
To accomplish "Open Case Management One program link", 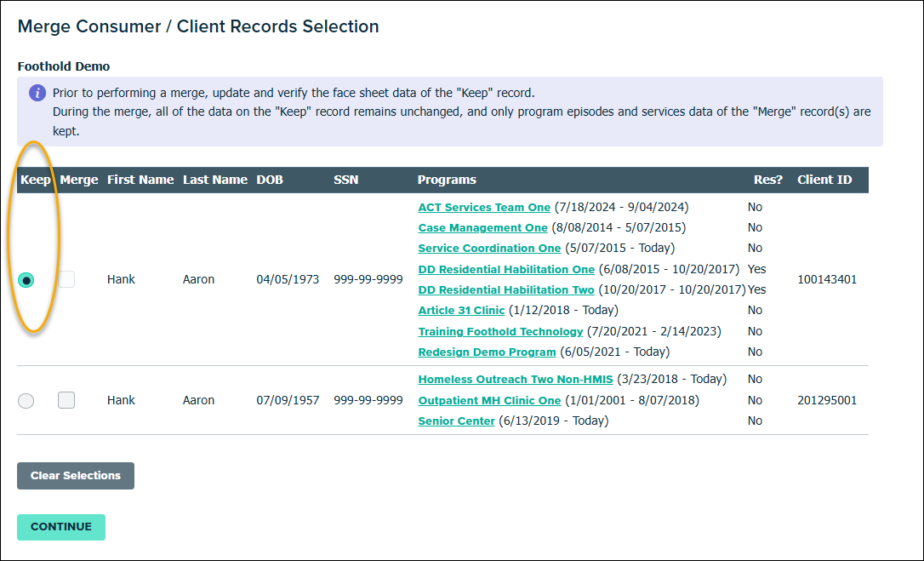I will [x=482, y=228].
